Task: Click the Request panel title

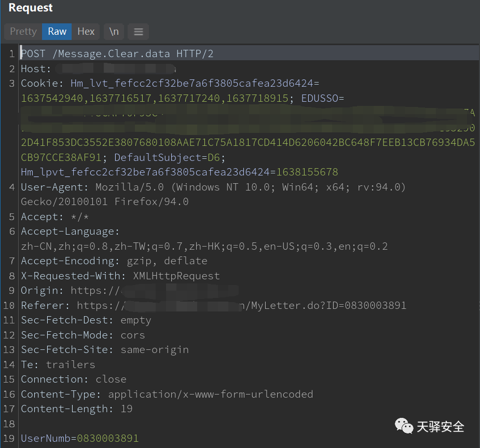Action: 31,8
